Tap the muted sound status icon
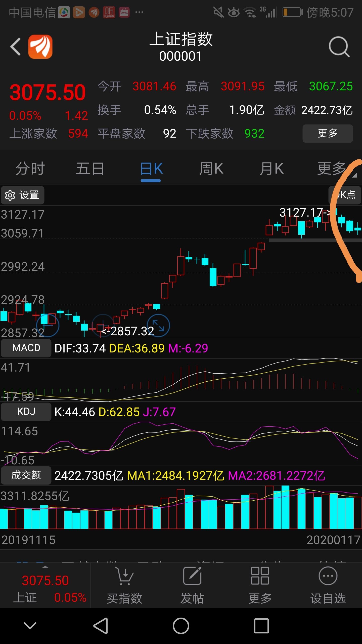Screen dimensions: 362x644 tap(218, 12)
